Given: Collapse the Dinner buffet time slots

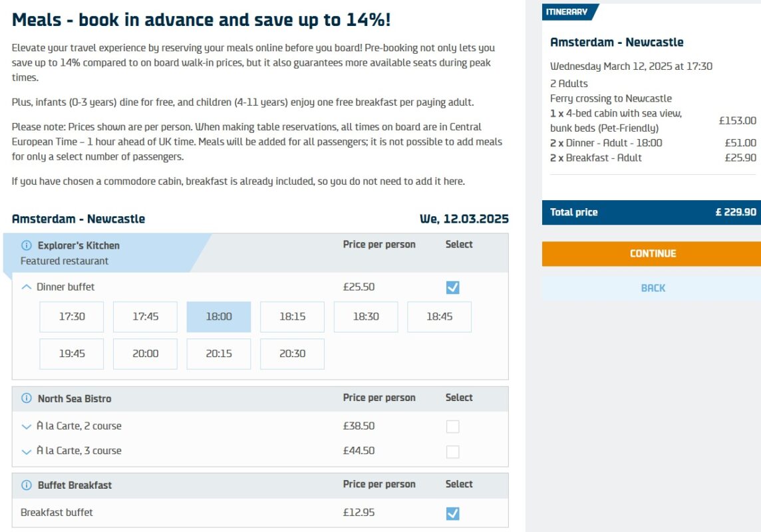Looking at the screenshot, I should pos(27,287).
